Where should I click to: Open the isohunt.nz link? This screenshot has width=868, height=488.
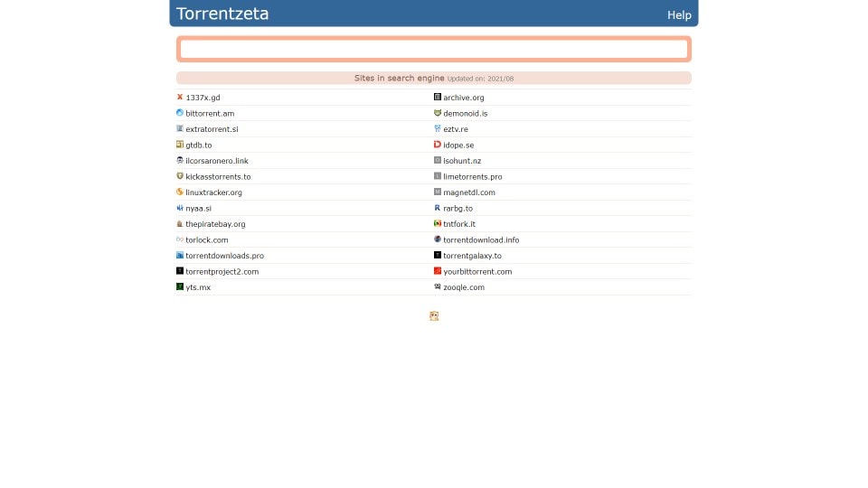tap(462, 161)
